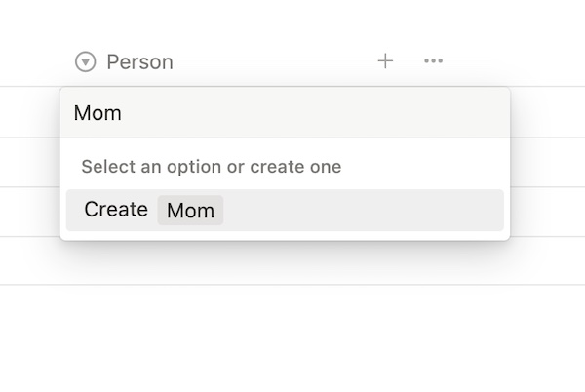Create the new Mom option
The height and width of the screenshot is (392, 585).
285,210
